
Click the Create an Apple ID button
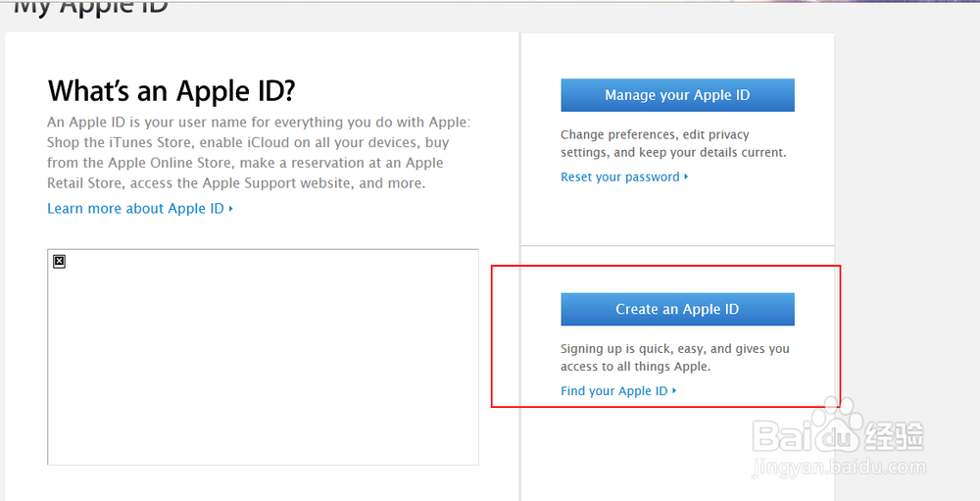[x=677, y=309]
